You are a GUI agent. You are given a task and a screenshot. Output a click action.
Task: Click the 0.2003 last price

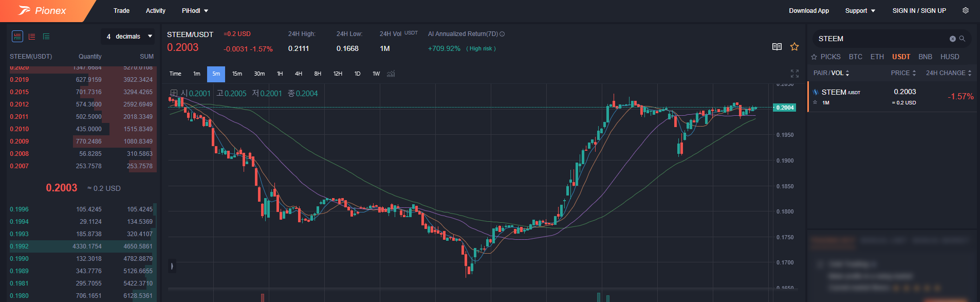click(x=62, y=188)
